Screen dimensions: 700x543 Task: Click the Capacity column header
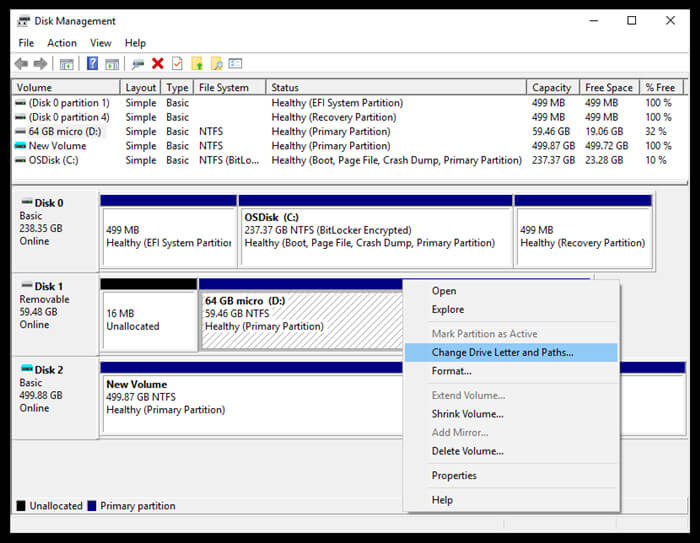tap(553, 88)
